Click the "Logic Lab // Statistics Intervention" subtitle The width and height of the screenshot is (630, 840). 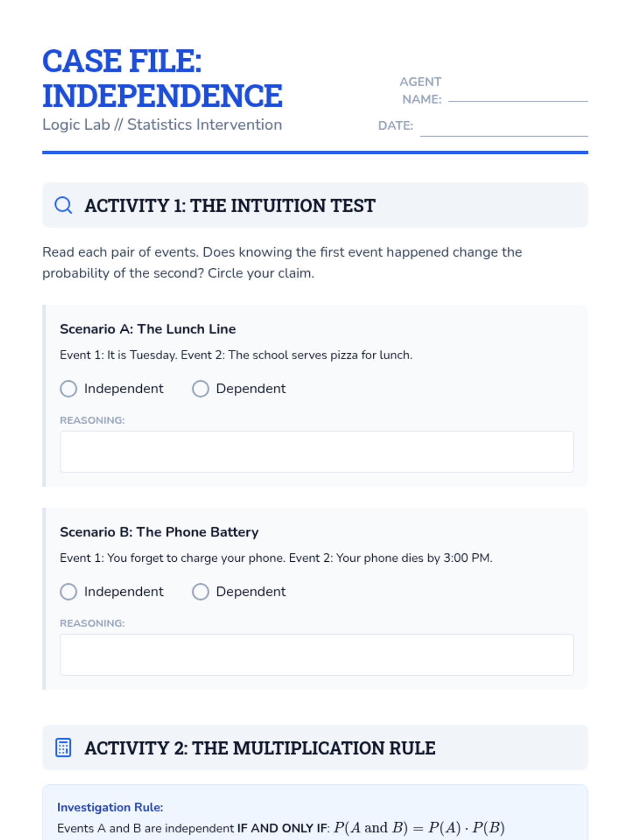162,125
